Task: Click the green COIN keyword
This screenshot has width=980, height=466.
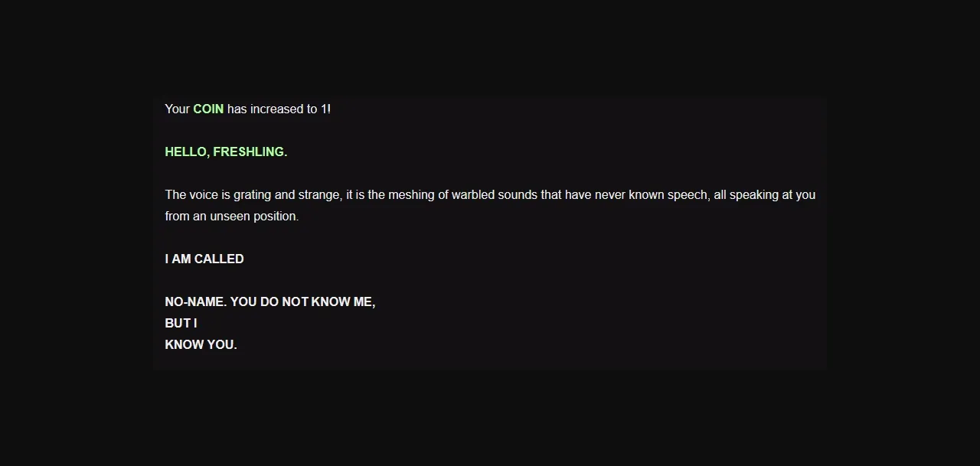Action: tap(208, 109)
